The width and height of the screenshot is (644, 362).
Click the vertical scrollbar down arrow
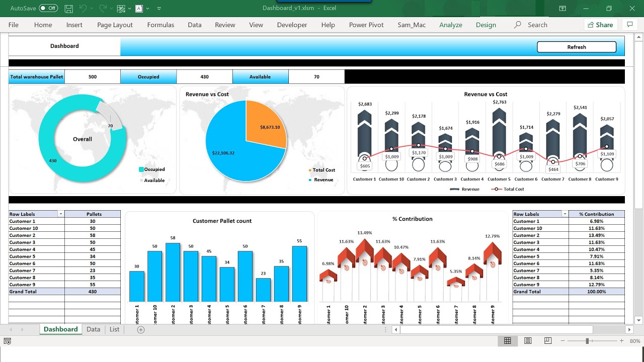click(639, 320)
